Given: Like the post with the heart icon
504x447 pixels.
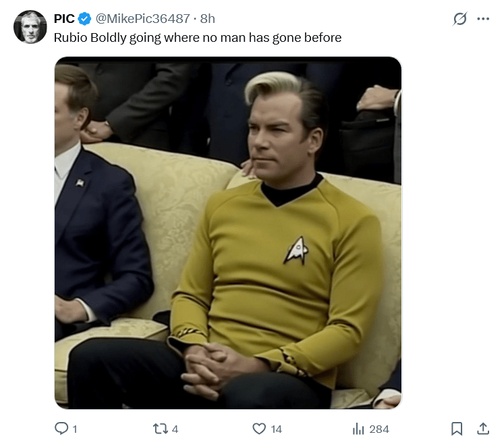Looking at the screenshot, I should pos(259,429).
